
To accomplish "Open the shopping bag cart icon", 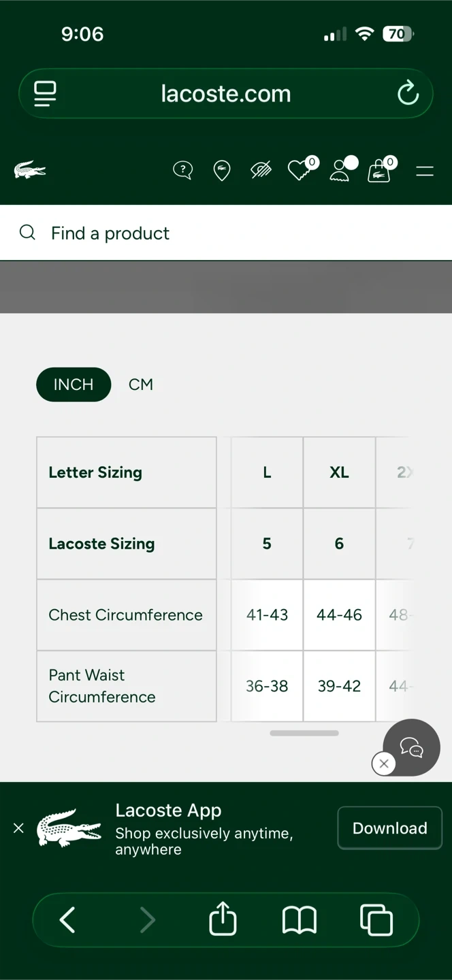I will click(379, 171).
